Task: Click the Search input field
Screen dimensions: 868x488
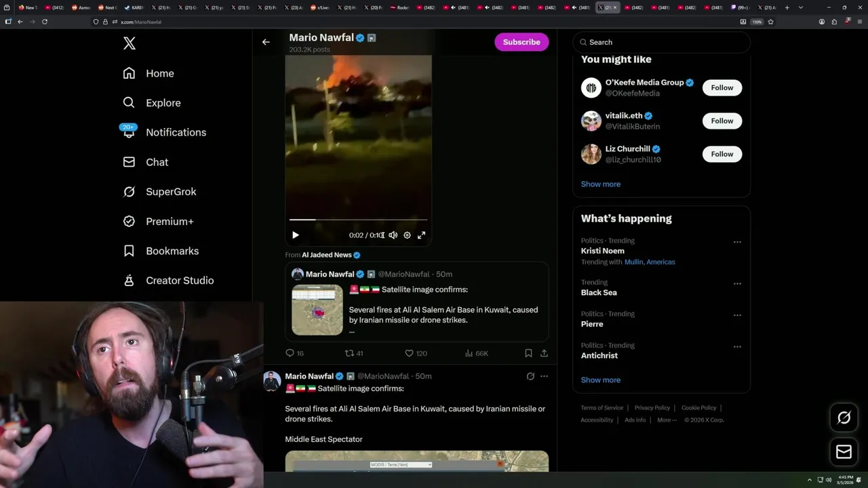Action: click(x=662, y=42)
